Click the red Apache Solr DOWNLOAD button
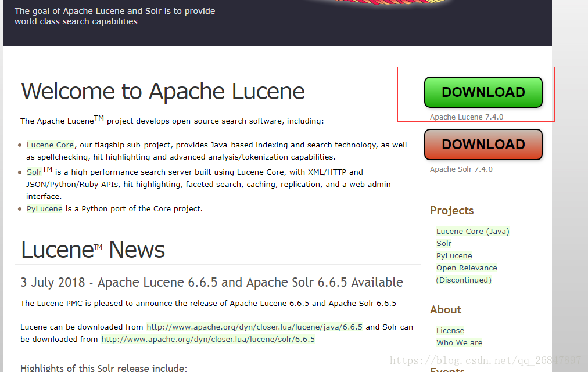Screen dimensions: 588x372 click(483, 145)
